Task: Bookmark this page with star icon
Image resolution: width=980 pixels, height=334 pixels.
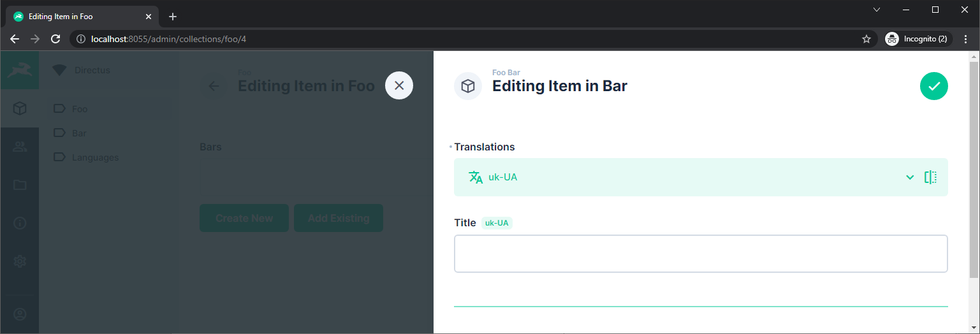Action: point(867,39)
